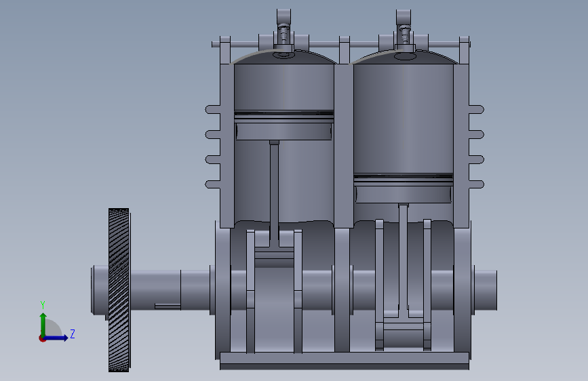Select the valve spring above the right cylinder
The height and width of the screenshot is (381, 588).
coord(404,34)
